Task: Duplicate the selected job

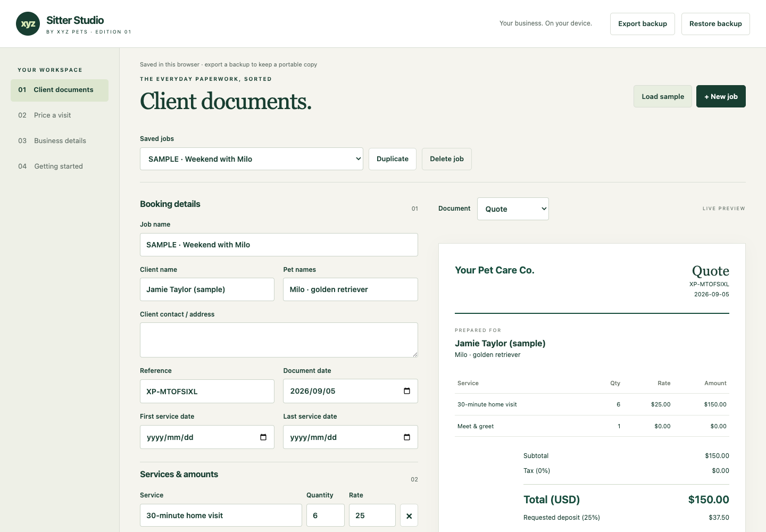Action: pos(393,159)
